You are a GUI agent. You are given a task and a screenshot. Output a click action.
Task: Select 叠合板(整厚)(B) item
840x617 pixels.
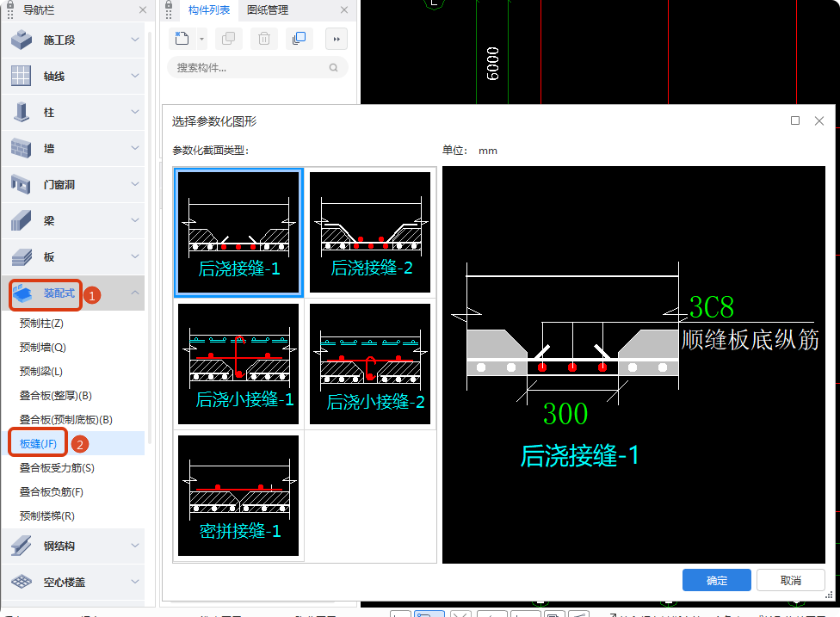coord(56,395)
